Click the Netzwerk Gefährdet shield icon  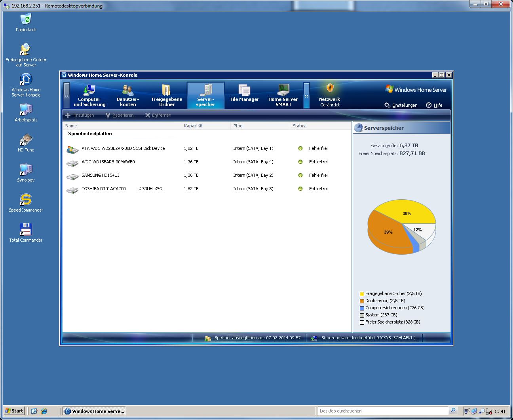pyautogui.click(x=330, y=88)
